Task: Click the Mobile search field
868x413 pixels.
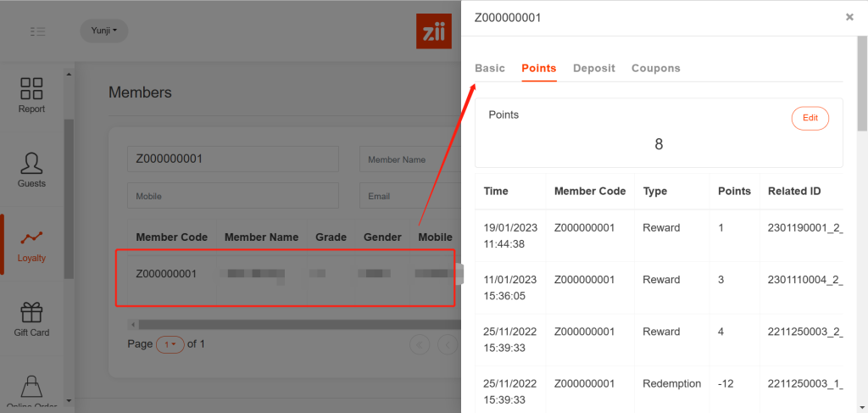Action: [x=232, y=196]
